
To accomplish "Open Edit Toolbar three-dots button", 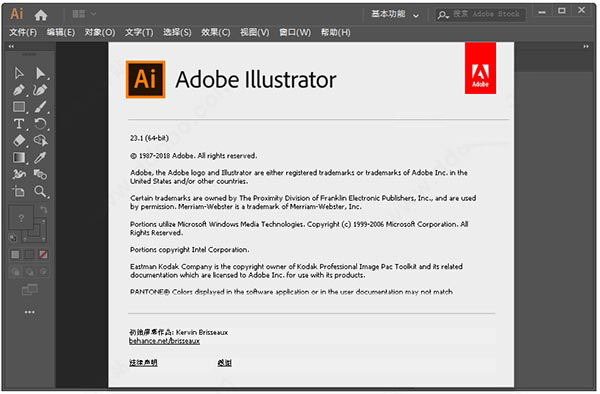I will tap(29, 312).
